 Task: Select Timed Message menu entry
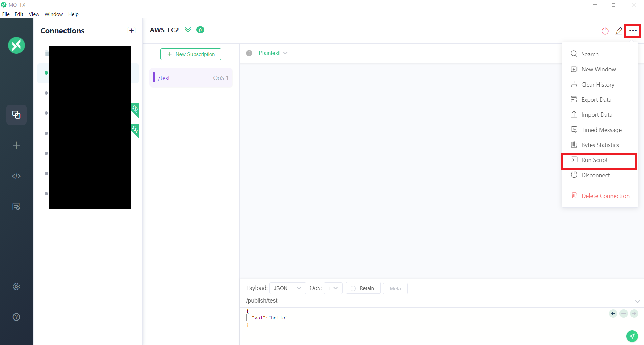pyautogui.click(x=600, y=130)
